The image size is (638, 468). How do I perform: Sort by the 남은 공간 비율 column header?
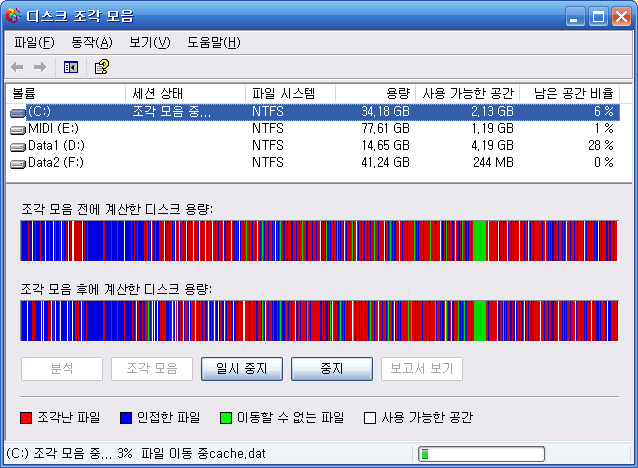(570, 93)
